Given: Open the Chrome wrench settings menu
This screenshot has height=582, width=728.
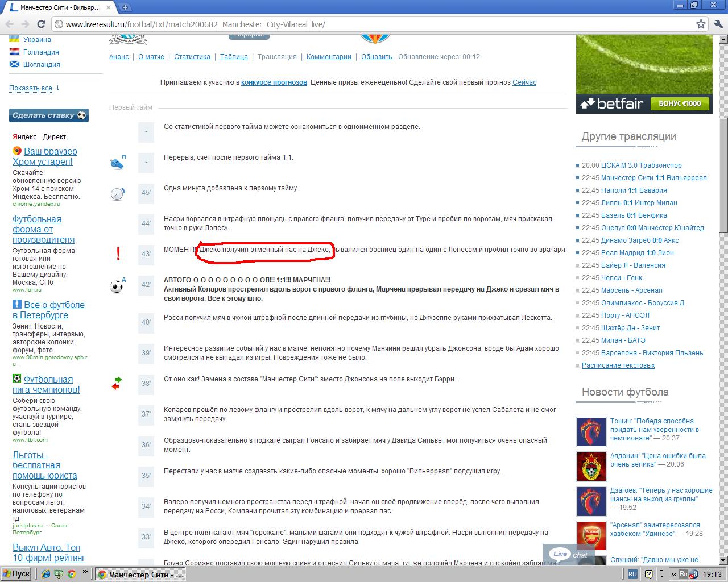Looking at the screenshot, I should pyautogui.click(x=717, y=24).
